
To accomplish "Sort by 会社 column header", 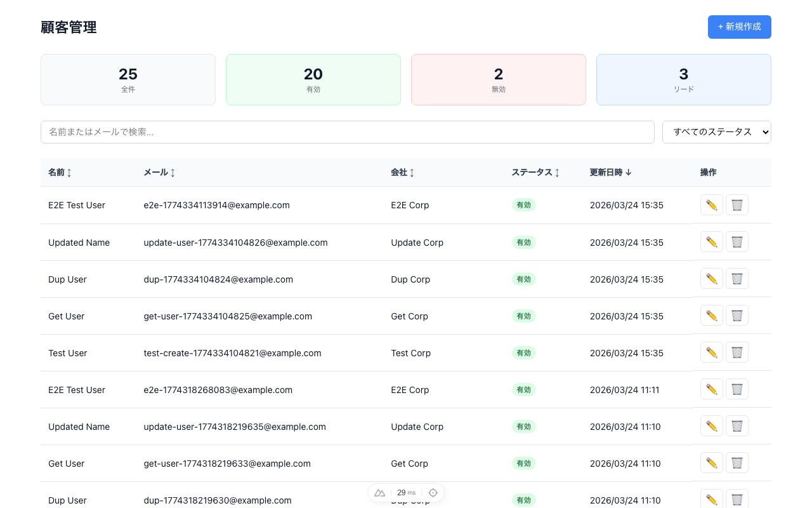I will pos(402,172).
